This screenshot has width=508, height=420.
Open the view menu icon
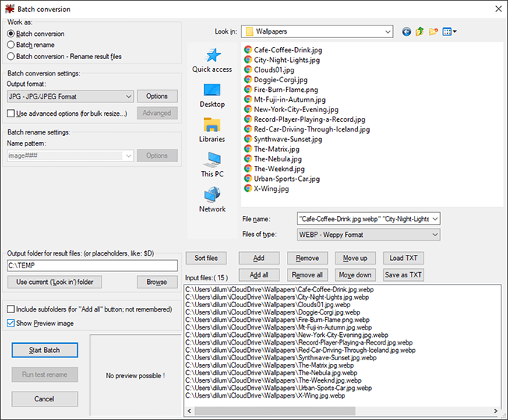[x=450, y=31]
